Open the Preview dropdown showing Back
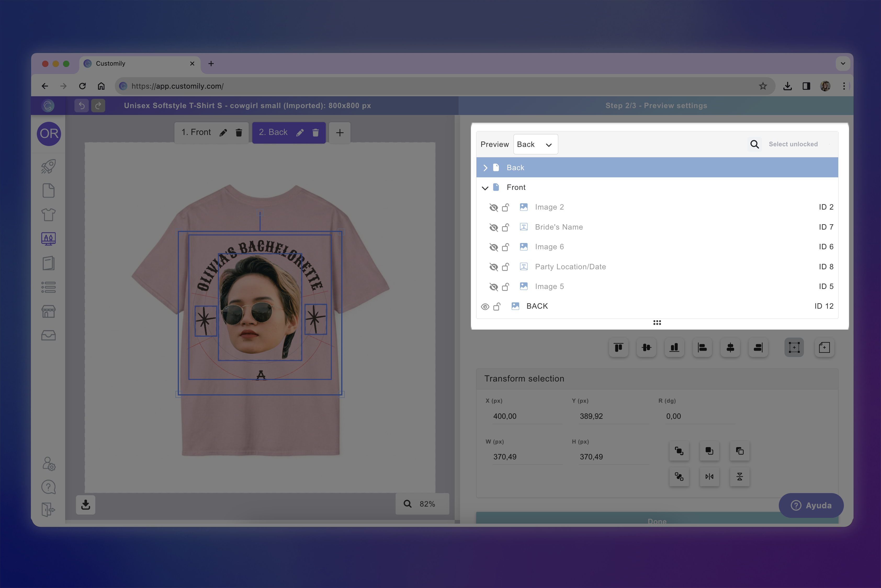881x588 pixels. point(535,144)
